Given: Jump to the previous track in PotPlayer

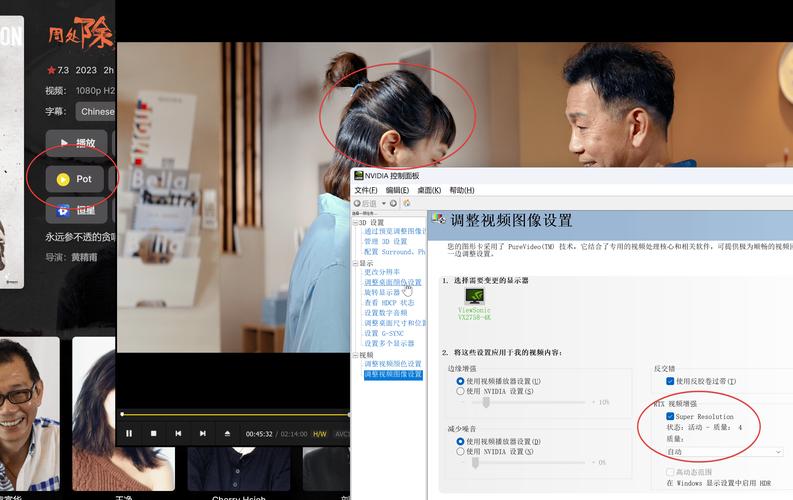Looking at the screenshot, I should pyautogui.click(x=178, y=433).
